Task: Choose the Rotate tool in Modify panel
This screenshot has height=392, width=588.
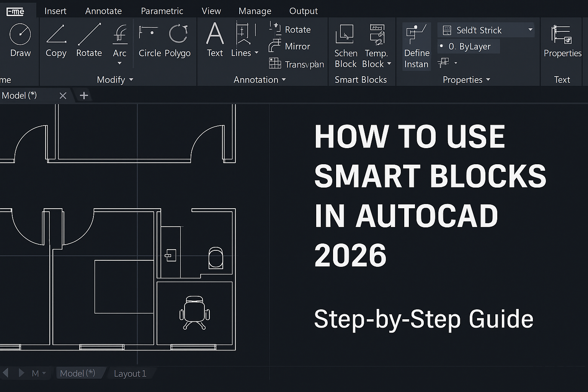Action: 89,34
